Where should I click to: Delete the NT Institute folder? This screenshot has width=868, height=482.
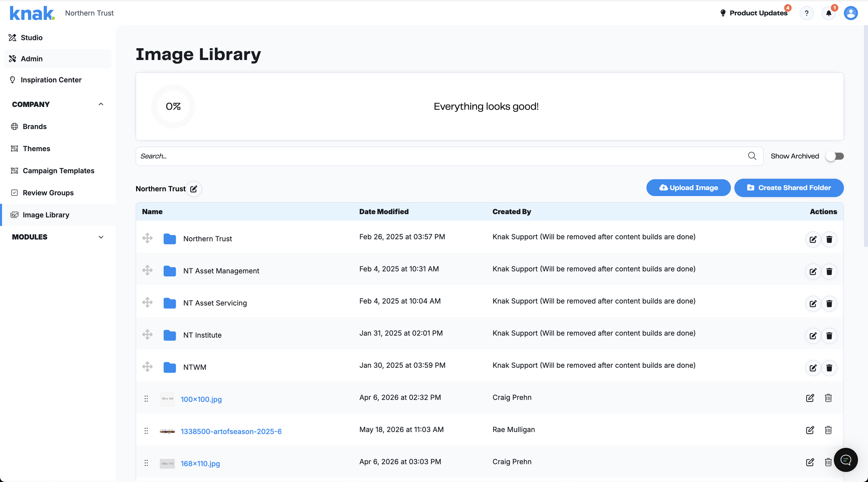coord(829,336)
